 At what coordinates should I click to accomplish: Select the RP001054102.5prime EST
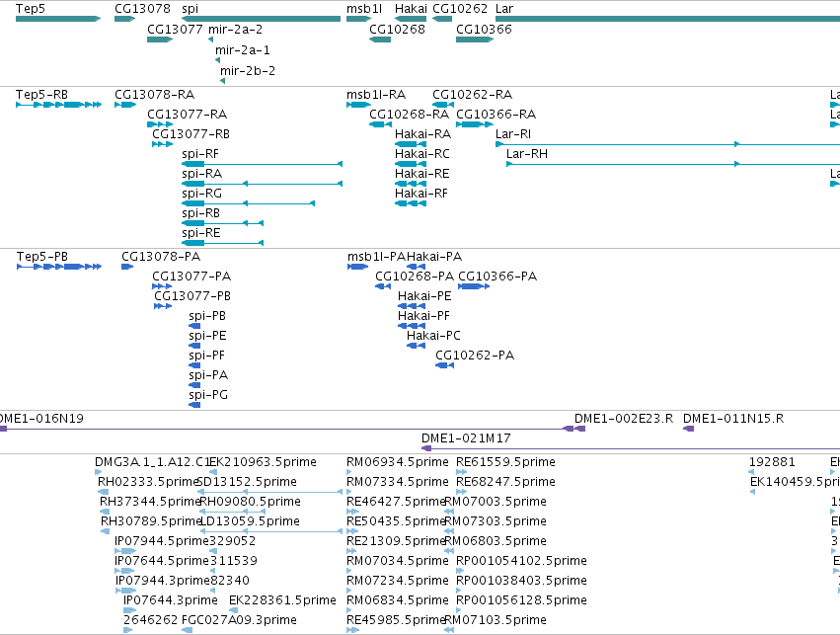pos(459,571)
